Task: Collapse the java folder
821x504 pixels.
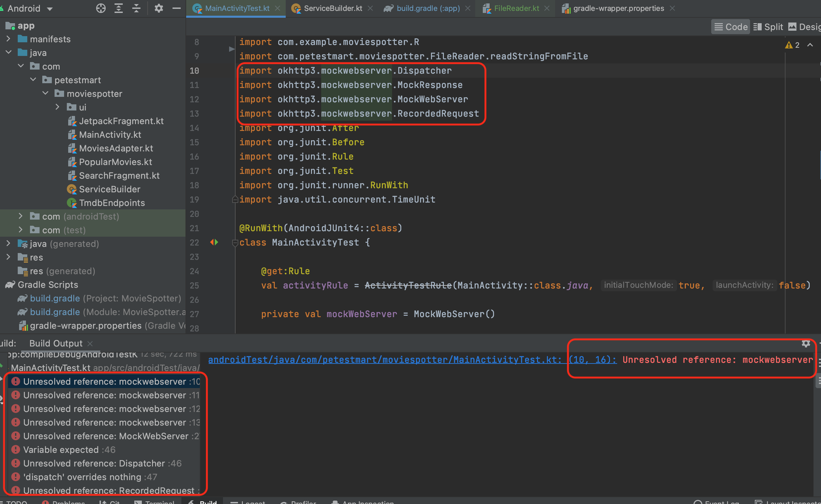Action: (9, 53)
